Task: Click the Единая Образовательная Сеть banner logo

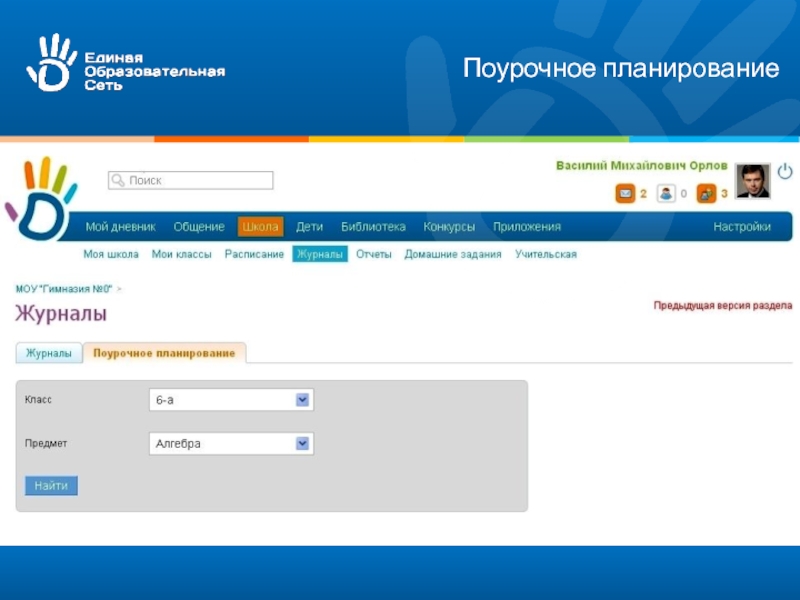Action: pos(126,63)
